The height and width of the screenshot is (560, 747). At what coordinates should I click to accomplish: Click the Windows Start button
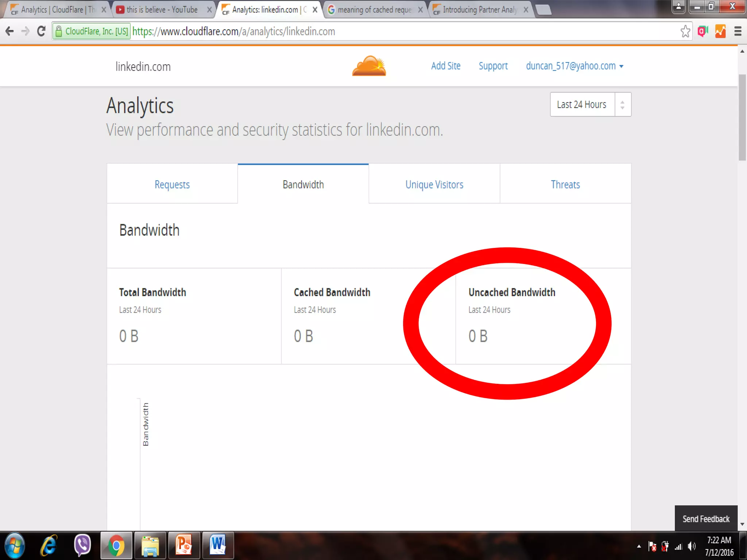tap(15, 545)
